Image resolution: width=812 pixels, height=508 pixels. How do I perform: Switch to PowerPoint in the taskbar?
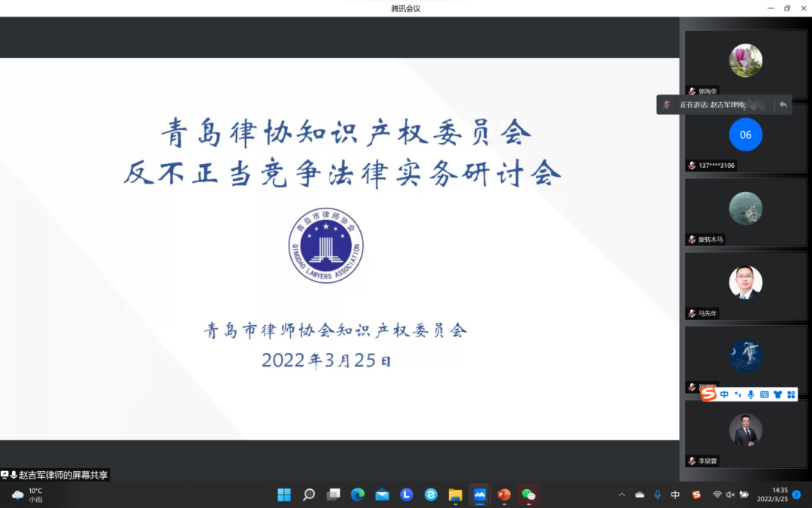(504, 494)
